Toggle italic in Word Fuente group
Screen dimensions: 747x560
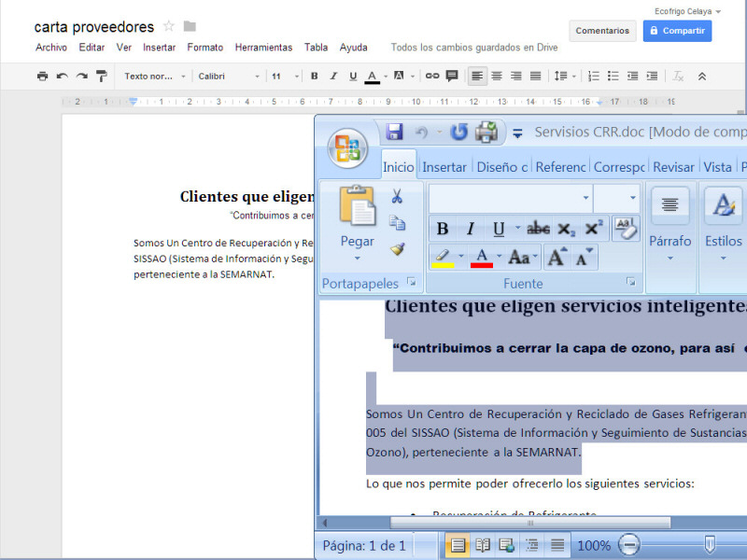[471, 229]
